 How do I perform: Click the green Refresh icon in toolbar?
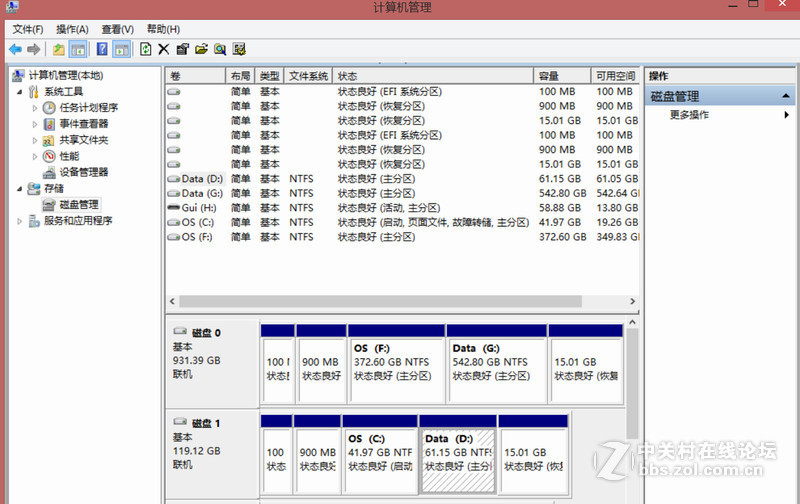[145, 49]
